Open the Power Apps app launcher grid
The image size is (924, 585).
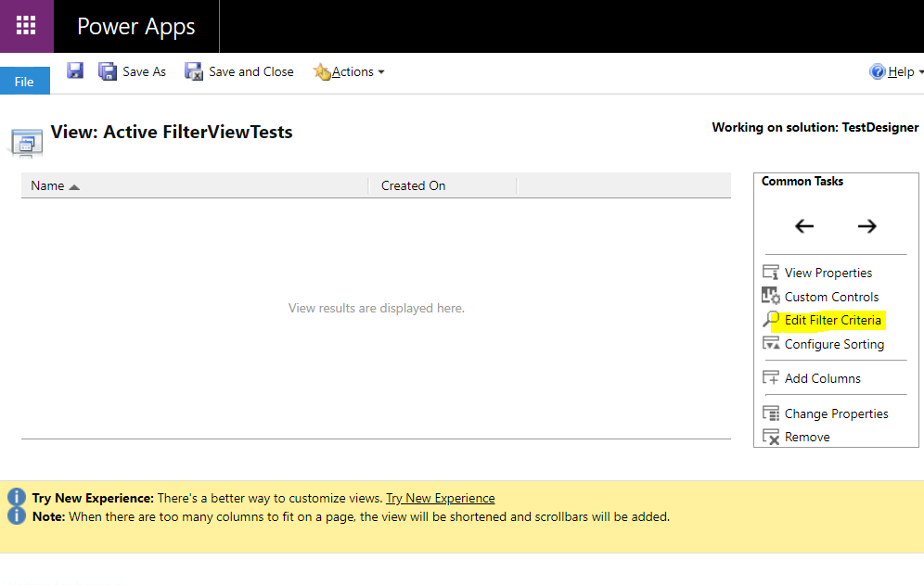(x=26, y=25)
